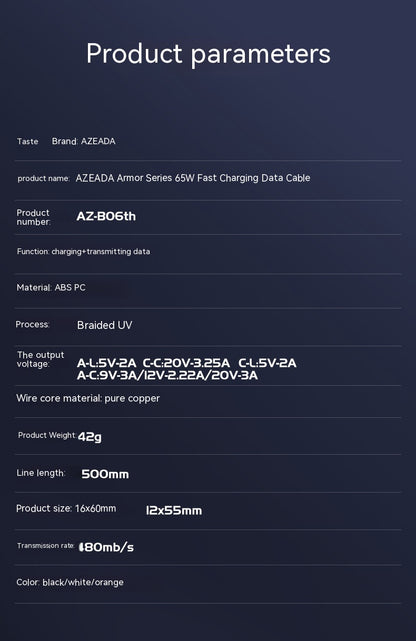This screenshot has width=416, height=641.
Task: Click the 12x55mm size value
Action: 174,511
